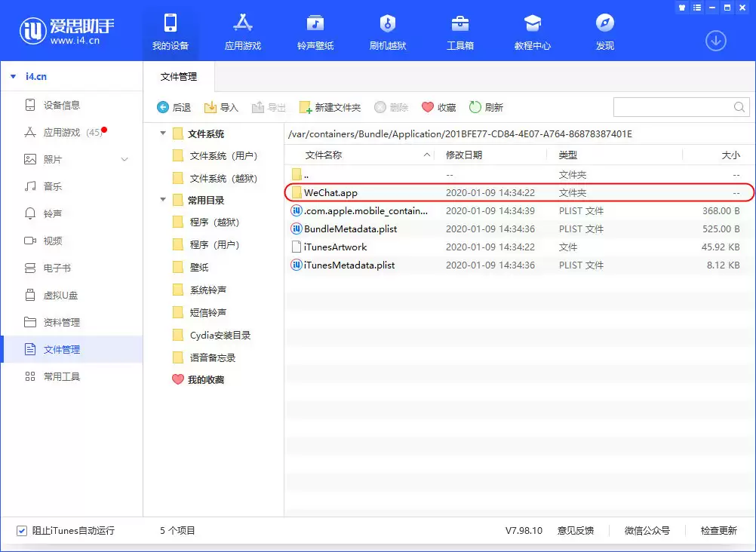This screenshot has width=756, height=552.
Task: Open 虚拟U盘 in the sidebar
Action: pos(72,295)
